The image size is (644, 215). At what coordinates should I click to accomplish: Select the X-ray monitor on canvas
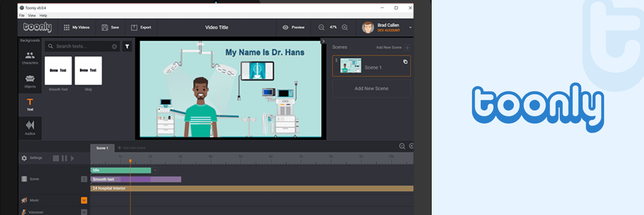pos(257,71)
